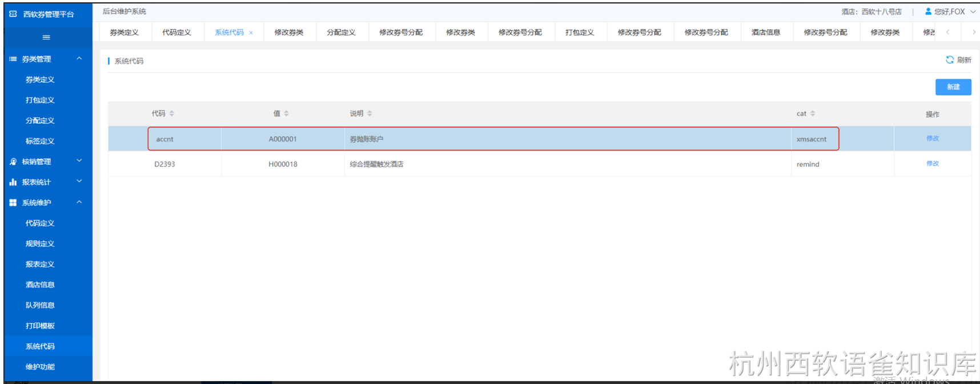Click the refresh icon next to 刷新
Viewport: 980px width, 384px height.
[950, 60]
